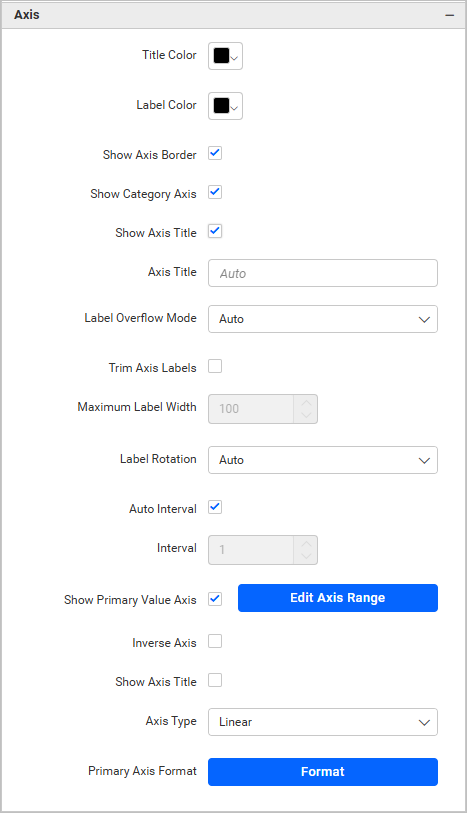Open the Label Overflow Mode dropdown
Screen dimensions: 467x813
pos(323,319)
